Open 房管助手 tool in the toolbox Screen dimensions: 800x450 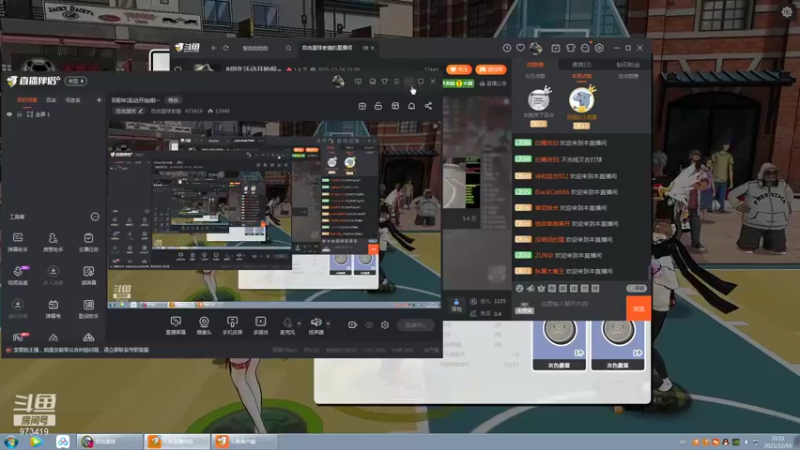click(x=53, y=242)
